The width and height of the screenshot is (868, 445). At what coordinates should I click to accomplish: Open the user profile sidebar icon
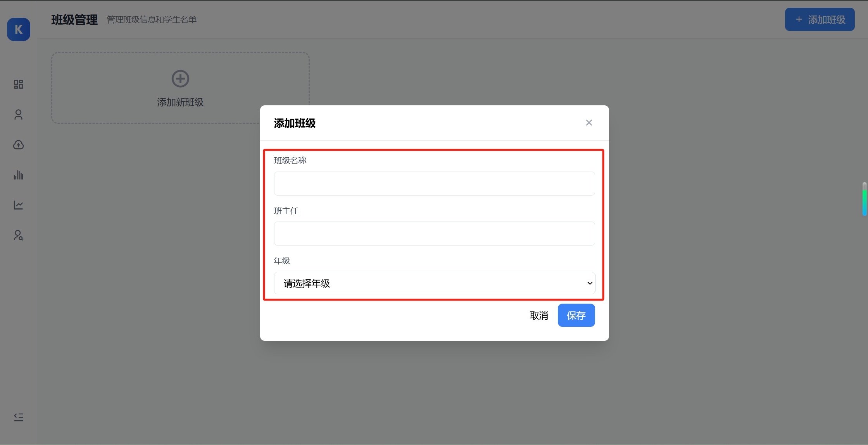pyautogui.click(x=19, y=115)
